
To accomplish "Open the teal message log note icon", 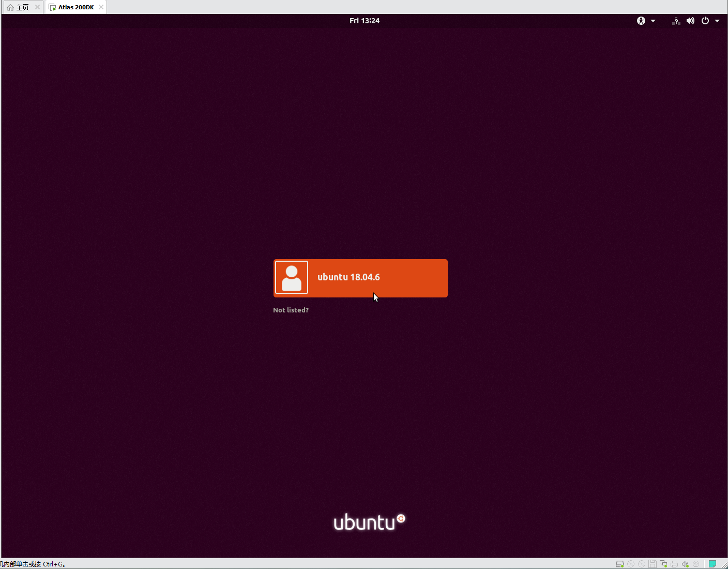I will point(712,564).
